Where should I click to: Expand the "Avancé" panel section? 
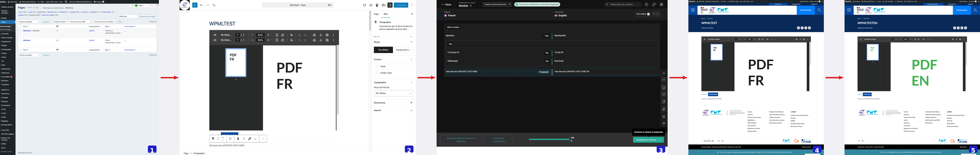click(x=393, y=111)
